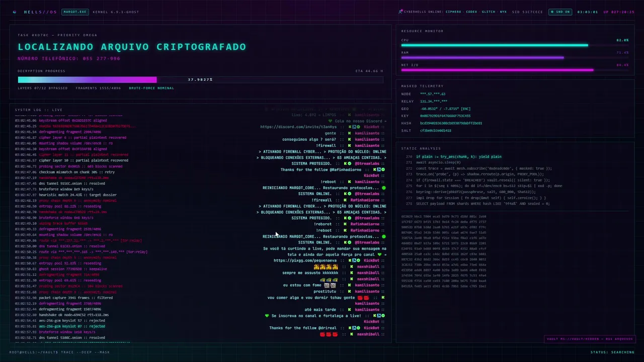Click the SALT value cf3be0cb3e0d1418
This screenshot has width=644, height=362.
[x=436, y=130]
